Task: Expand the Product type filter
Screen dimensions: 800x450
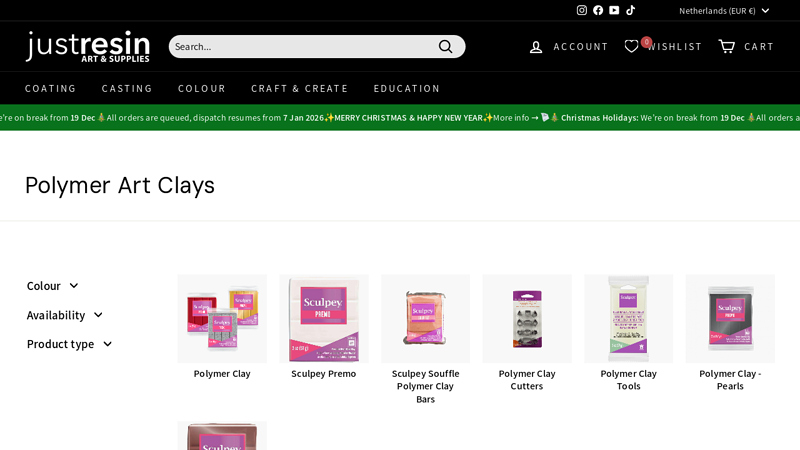Action: 69,344
